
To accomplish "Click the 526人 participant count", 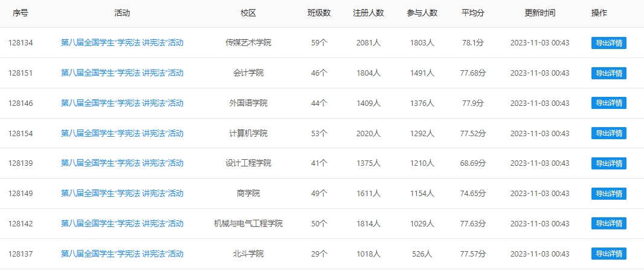I will (x=422, y=254).
